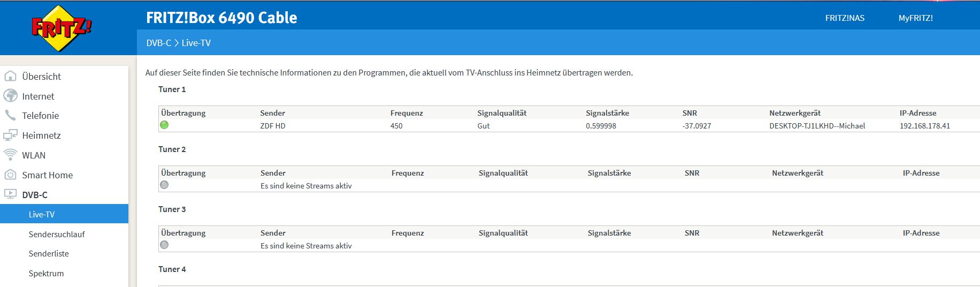Click the Telefonie phone handset icon
Image resolution: width=980 pixels, height=287 pixels.
coord(10,115)
